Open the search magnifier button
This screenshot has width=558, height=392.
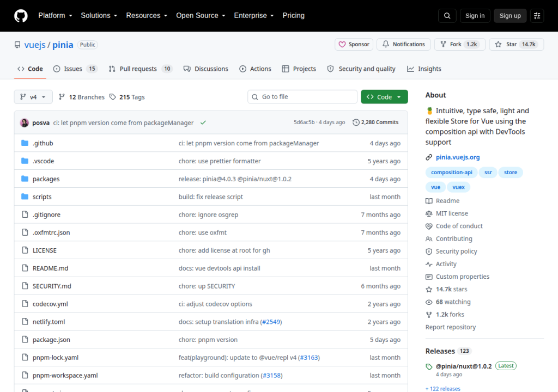click(447, 16)
